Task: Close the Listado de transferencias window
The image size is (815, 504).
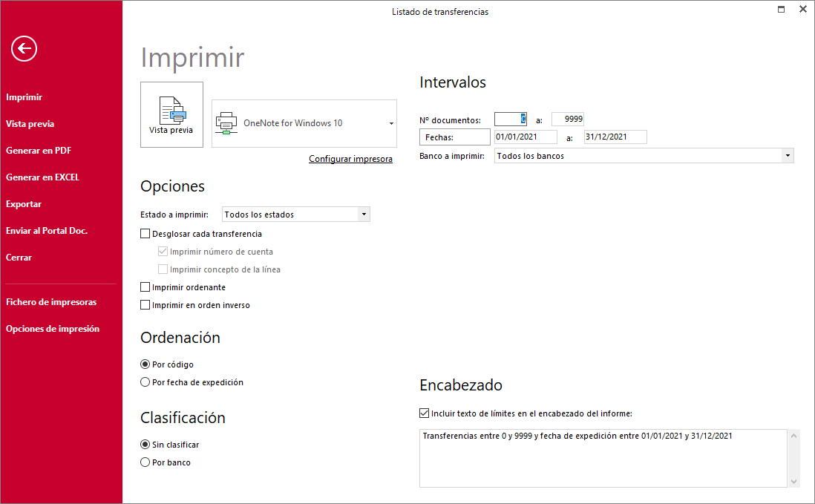Action: (x=802, y=10)
